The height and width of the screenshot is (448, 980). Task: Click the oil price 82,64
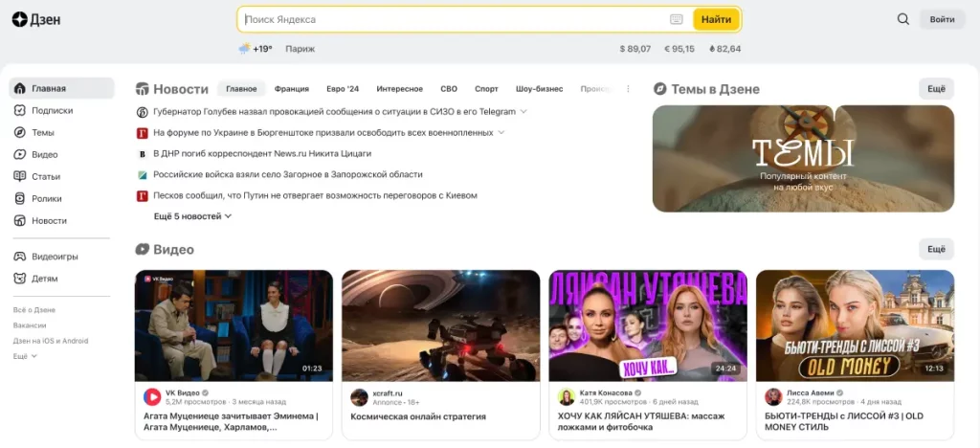click(725, 49)
